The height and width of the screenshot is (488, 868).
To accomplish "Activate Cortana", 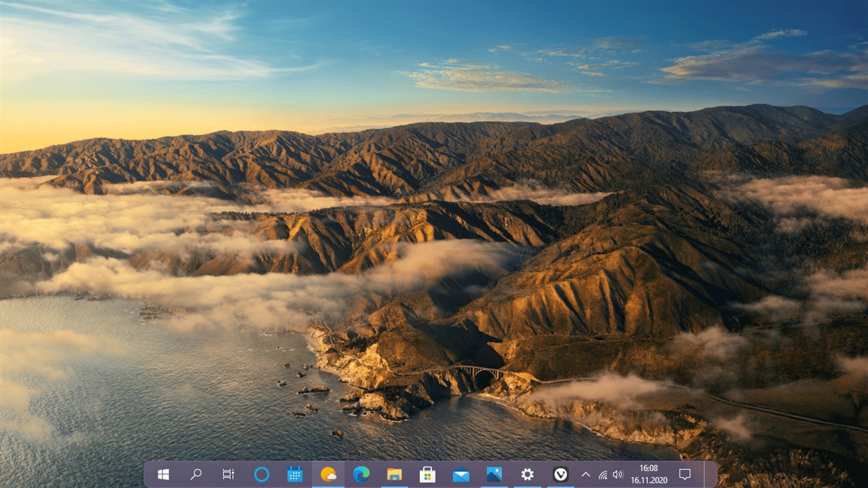I will tap(261, 474).
